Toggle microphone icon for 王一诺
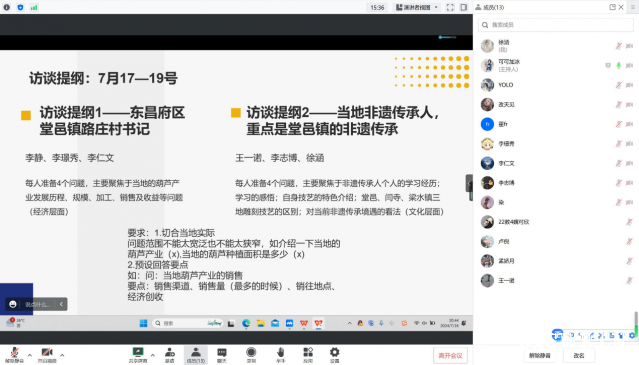Viewport: 639px width, 365px height. point(630,280)
